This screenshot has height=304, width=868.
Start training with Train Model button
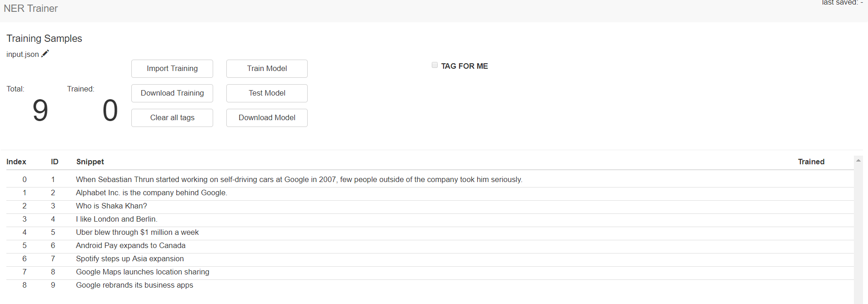267,69
